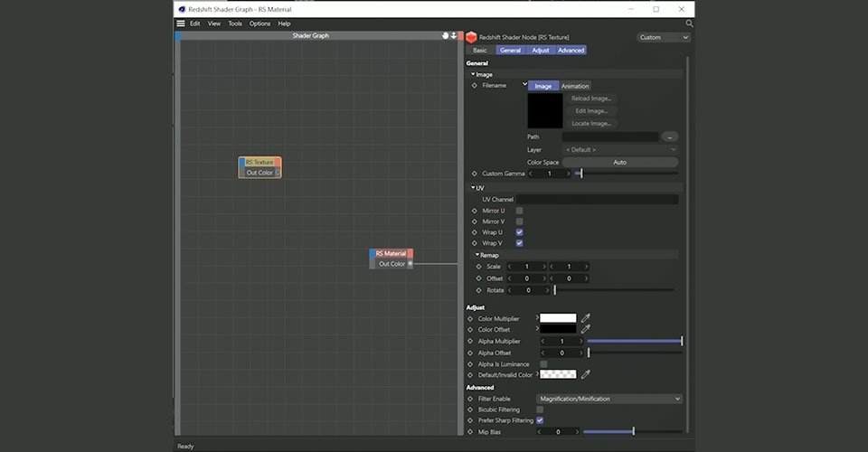
Task: Click the browse ellipsis button next to Path
Action: point(669,137)
